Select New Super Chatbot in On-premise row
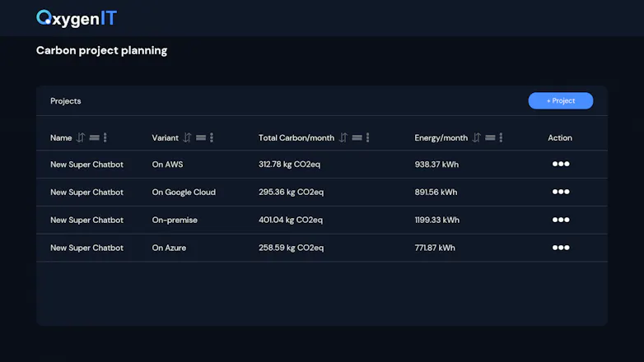The width and height of the screenshot is (644, 362). point(86,220)
